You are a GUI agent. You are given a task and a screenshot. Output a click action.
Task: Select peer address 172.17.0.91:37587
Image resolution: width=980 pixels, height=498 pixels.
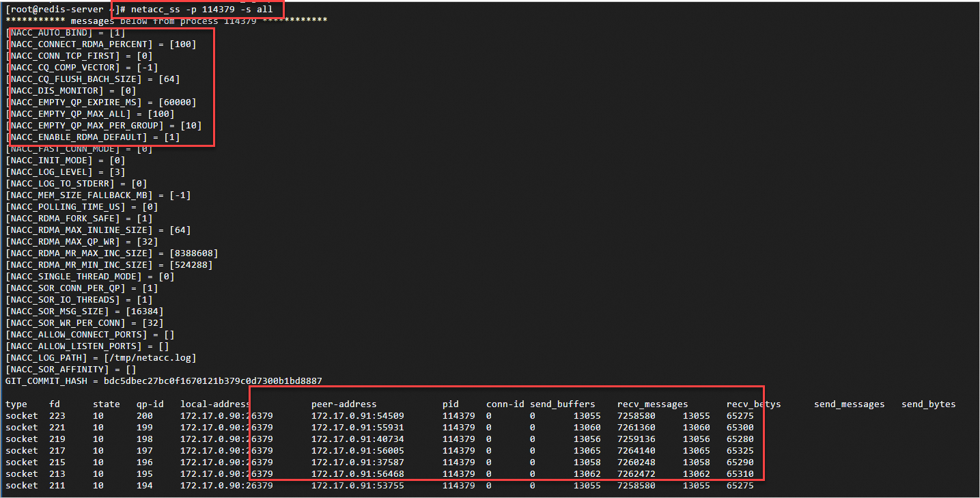pos(358,462)
